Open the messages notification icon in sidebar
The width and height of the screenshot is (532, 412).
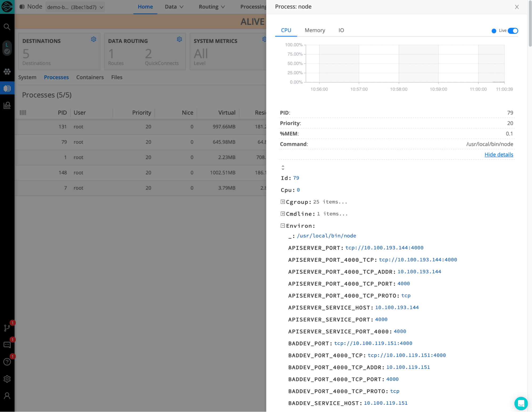[x=7, y=345]
